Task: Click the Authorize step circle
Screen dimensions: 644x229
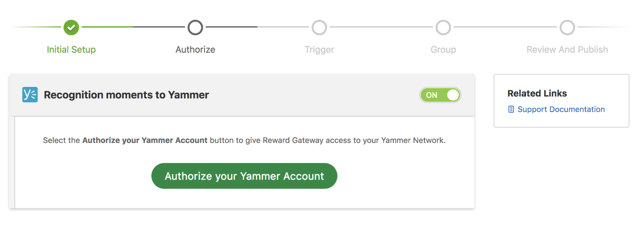Action: (195, 28)
